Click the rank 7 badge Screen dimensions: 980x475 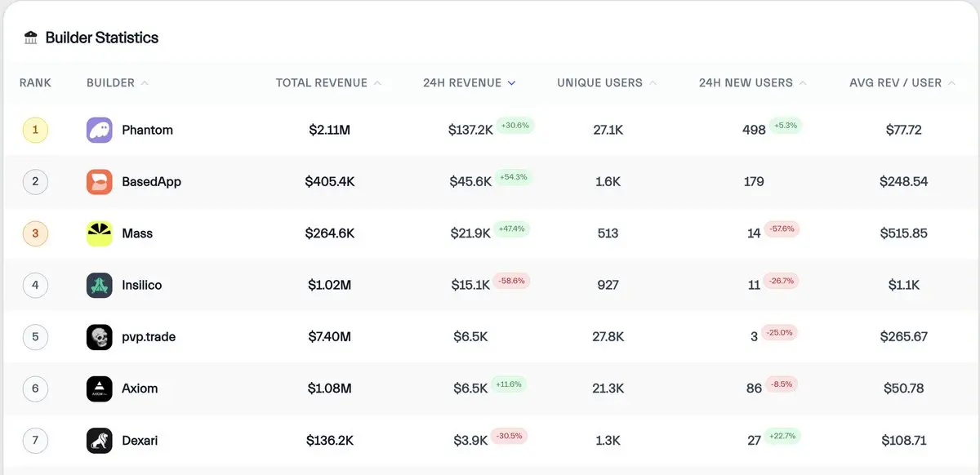[35, 441]
